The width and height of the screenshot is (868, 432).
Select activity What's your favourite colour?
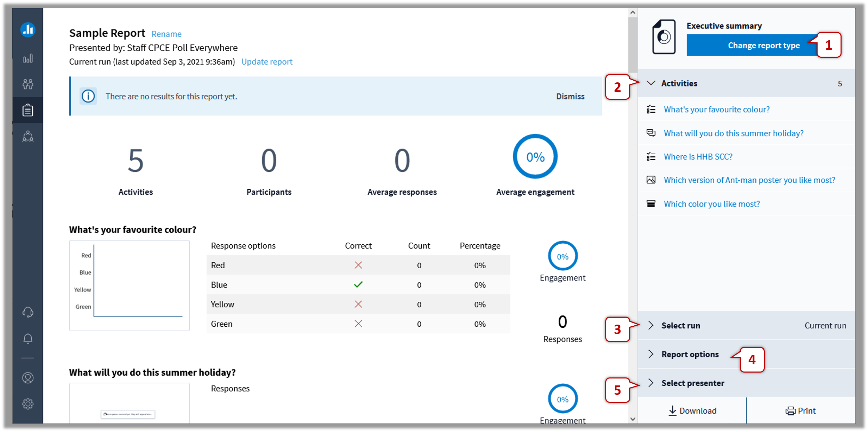717,109
